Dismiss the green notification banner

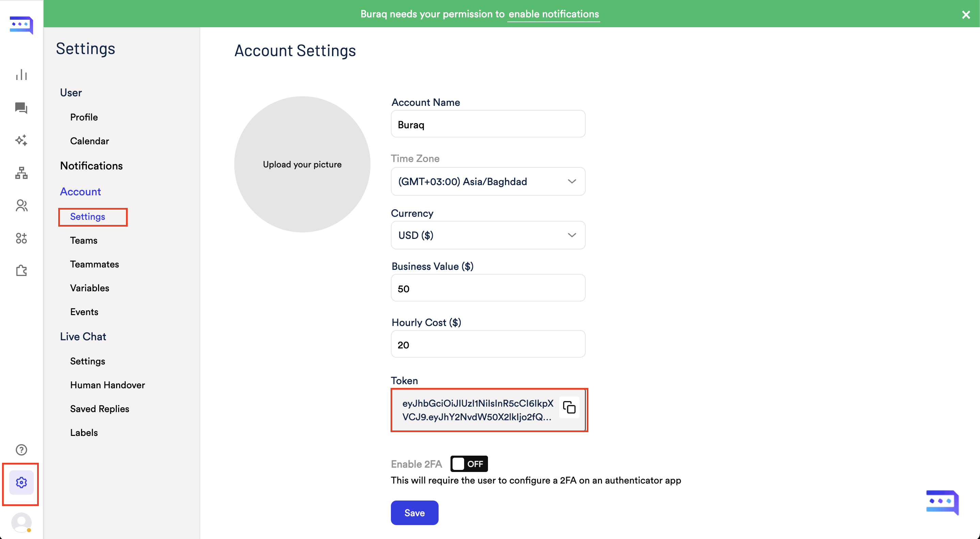966,15
